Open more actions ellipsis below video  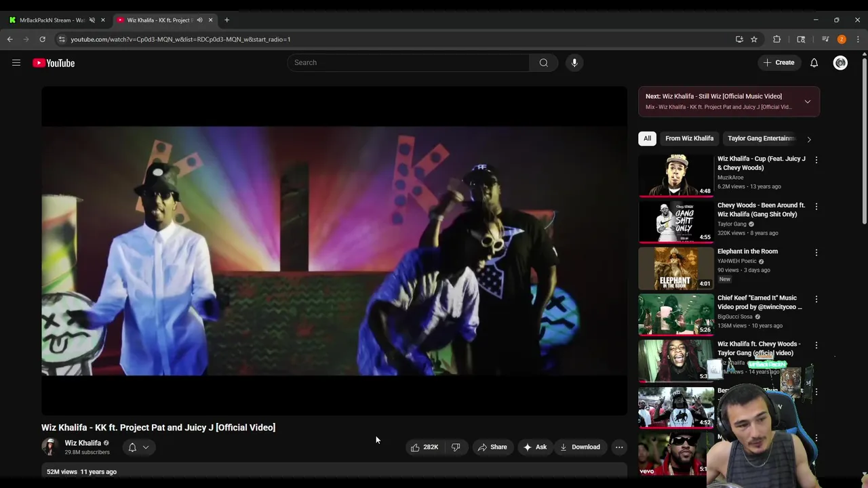(x=618, y=447)
